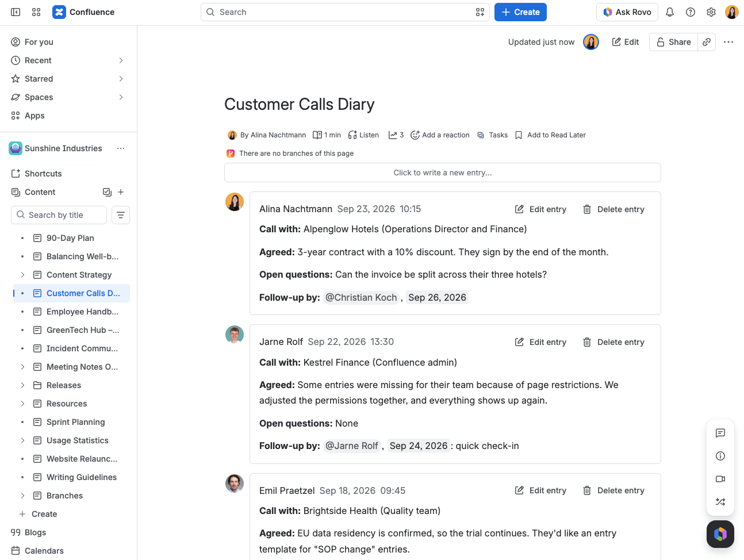Open the video record icon in right rail

[x=720, y=479]
